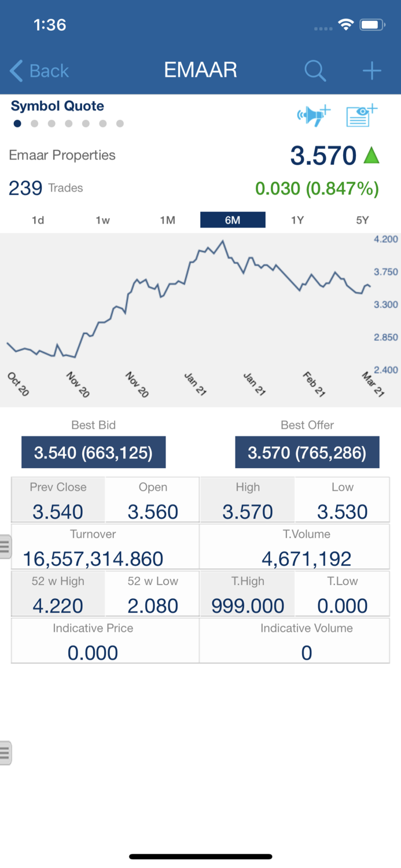Tap the Best Bid 3.540 button
The width and height of the screenshot is (401, 868).
tap(93, 452)
